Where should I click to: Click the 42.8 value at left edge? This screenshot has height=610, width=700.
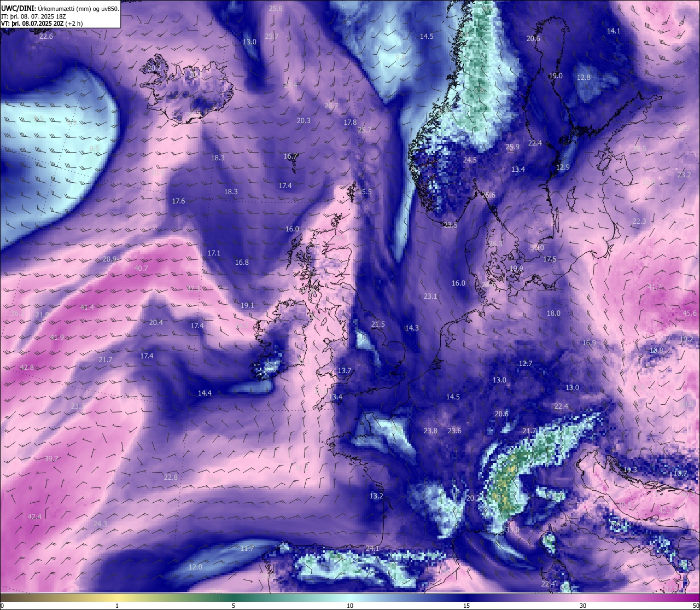[x=27, y=368]
